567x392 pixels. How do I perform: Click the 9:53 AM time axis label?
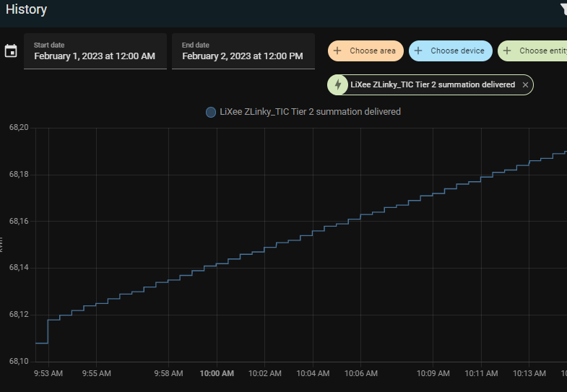click(x=48, y=373)
